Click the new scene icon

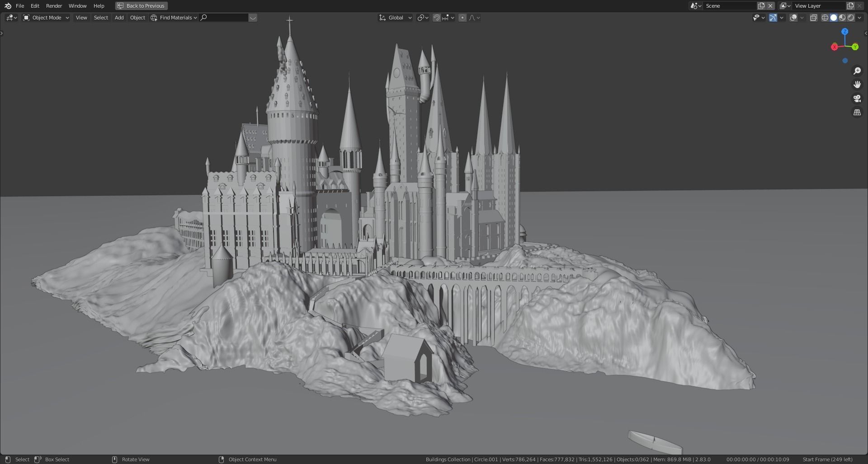(761, 6)
